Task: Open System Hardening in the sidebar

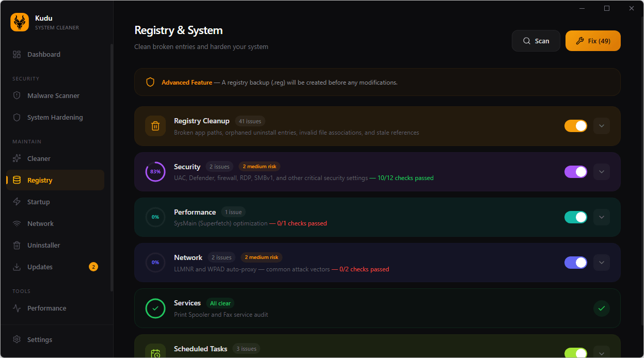Action: (55, 117)
